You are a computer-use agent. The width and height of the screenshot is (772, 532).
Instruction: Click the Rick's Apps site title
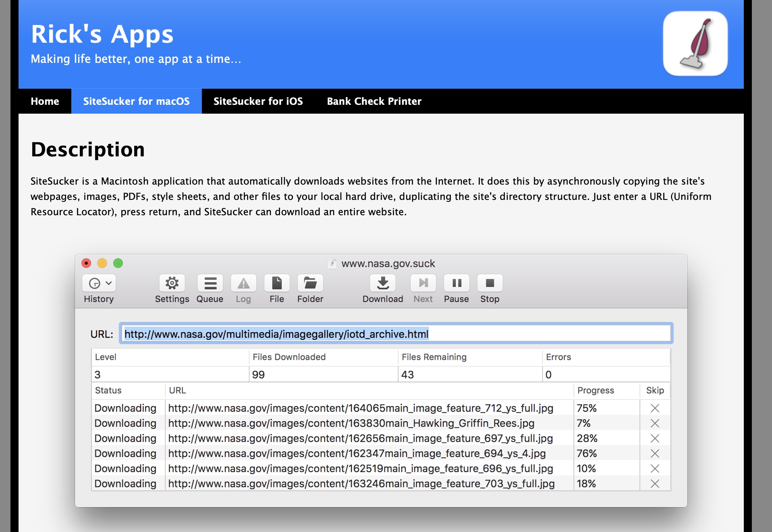pyautogui.click(x=102, y=34)
